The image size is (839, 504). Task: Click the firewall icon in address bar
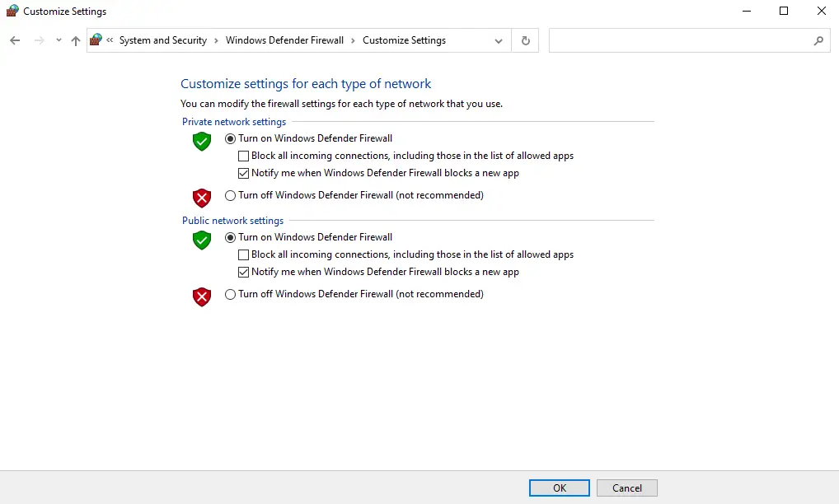(x=96, y=40)
